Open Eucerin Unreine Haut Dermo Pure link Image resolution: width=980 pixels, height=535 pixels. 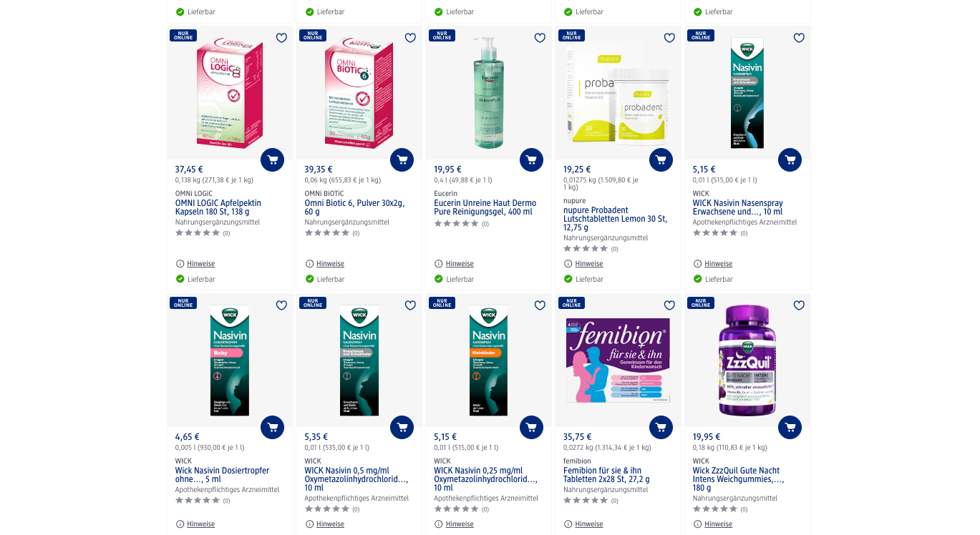point(485,207)
